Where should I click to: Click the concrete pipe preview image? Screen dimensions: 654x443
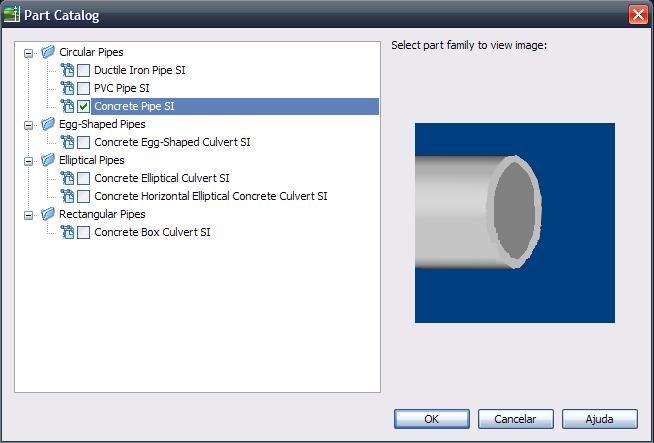515,223
